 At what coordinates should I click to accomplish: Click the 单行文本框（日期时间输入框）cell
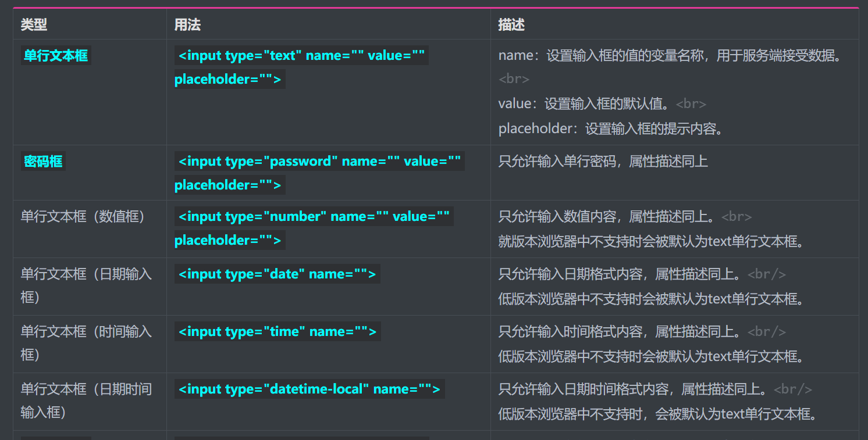pyautogui.click(x=87, y=400)
